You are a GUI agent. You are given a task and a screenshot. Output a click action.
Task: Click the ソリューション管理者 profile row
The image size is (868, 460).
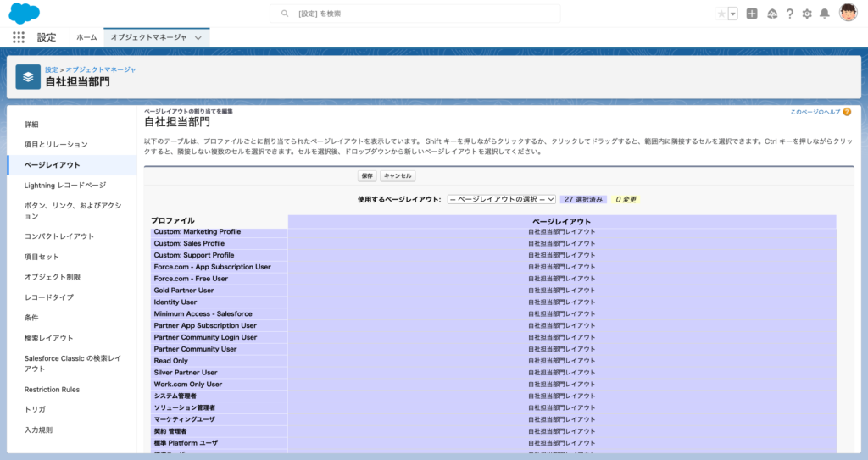[x=220, y=408]
